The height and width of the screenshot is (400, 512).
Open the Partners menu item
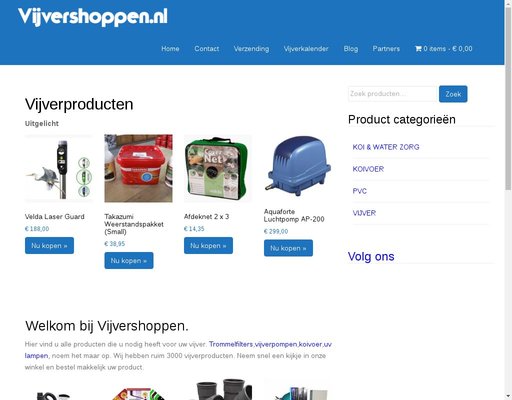(386, 49)
